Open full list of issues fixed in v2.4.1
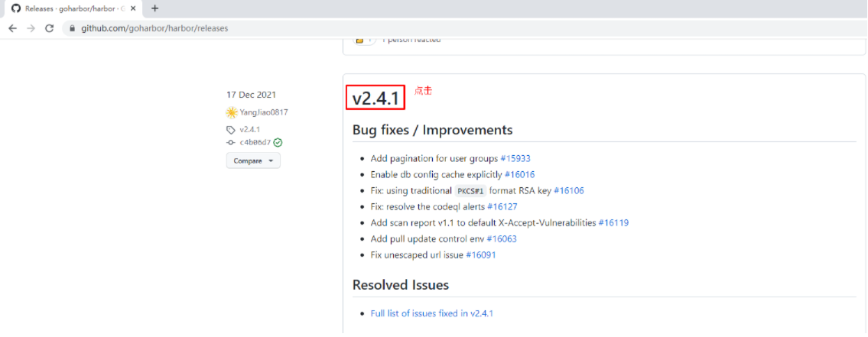 click(432, 313)
